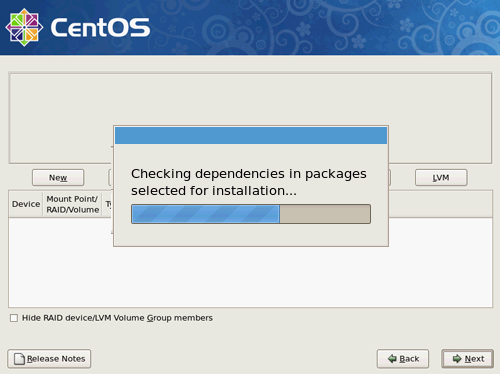Click the blue title bar of the dialog
The image size is (500, 374).
click(x=251, y=135)
